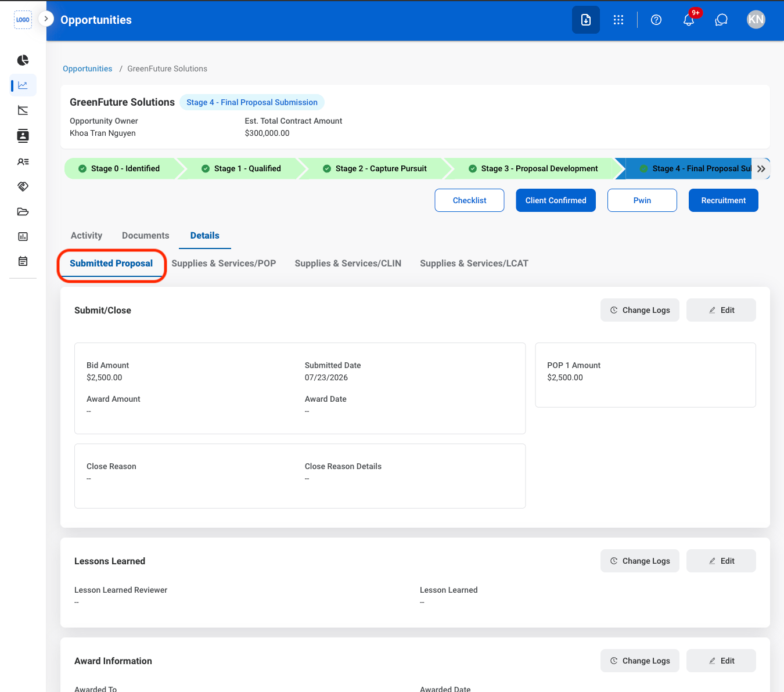Switch to the Activity tab
This screenshot has height=692, width=784.
87,236
